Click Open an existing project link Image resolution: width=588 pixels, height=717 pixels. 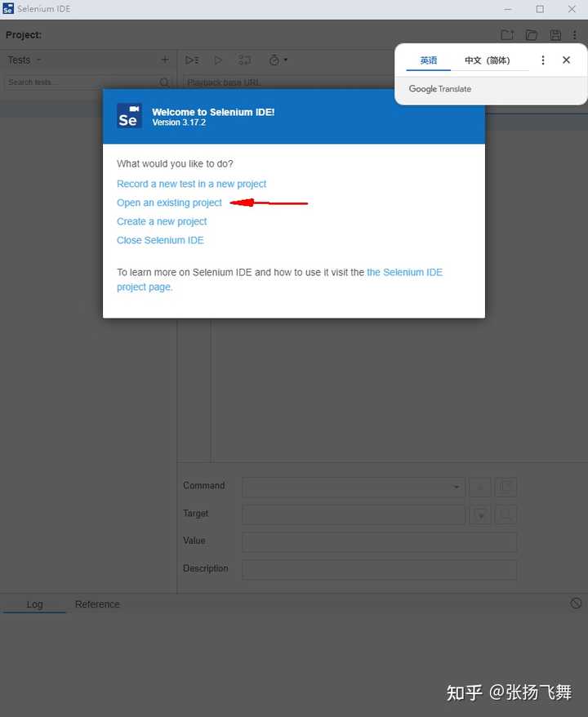169,203
